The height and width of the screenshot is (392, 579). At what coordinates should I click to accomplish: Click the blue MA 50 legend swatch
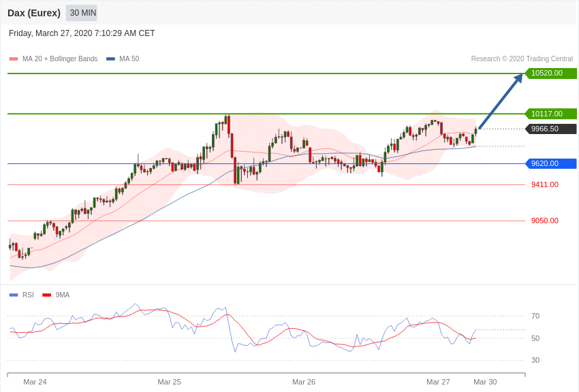pos(110,59)
